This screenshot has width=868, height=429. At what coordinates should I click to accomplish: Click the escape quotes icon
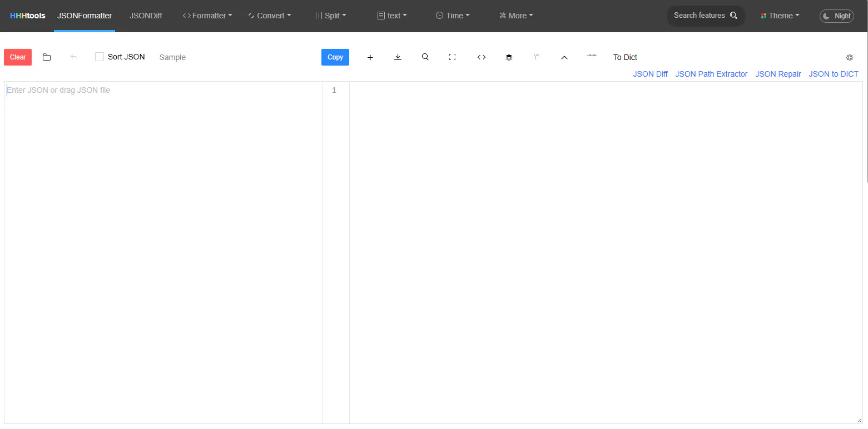point(537,57)
